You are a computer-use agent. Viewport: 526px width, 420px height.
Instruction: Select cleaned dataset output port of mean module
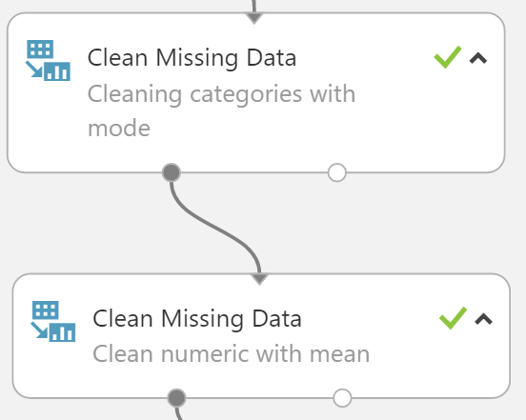pyautogui.click(x=176, y=398)
